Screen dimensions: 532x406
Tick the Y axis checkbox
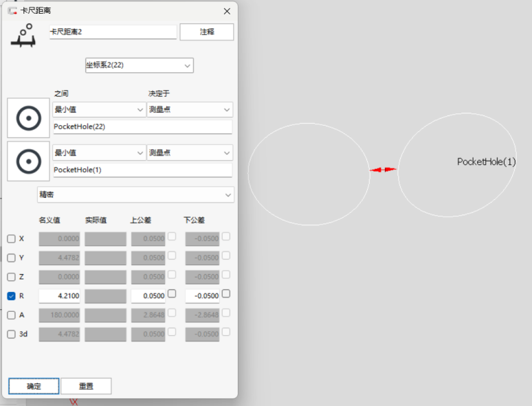tap(11, 258)
